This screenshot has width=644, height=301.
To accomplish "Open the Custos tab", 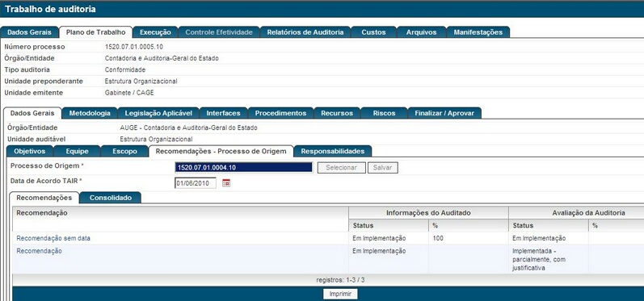I will [x=373, y=32].
